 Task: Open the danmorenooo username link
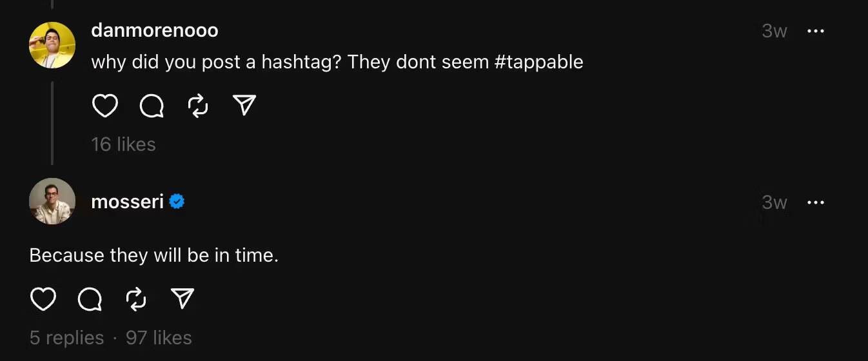point(155,30)
